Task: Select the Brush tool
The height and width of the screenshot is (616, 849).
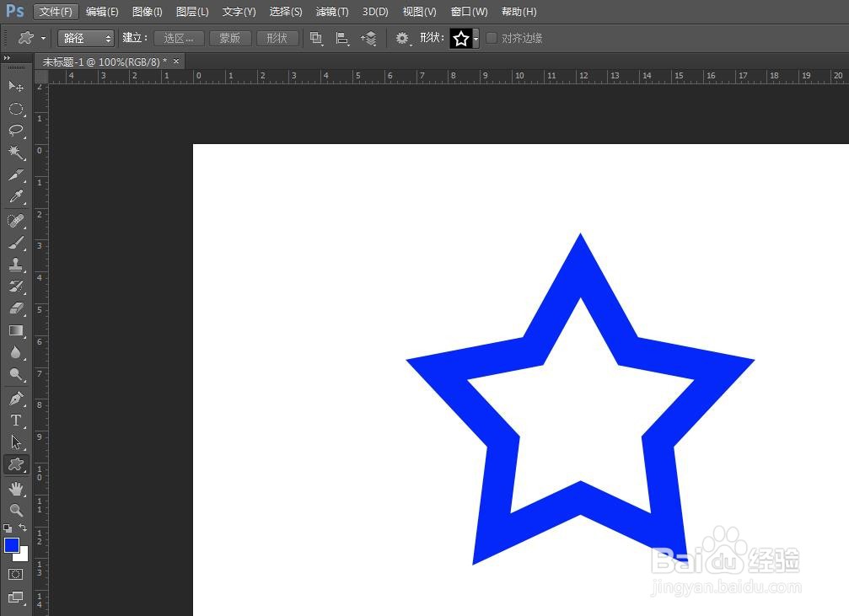Action: pos(16,243)
